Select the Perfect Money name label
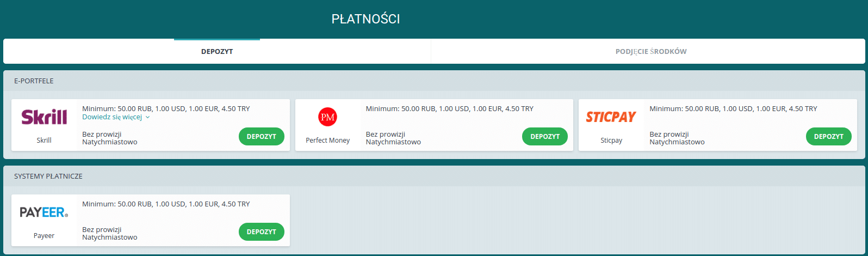The height and width of the screenshot is (256, 868). 327,140
